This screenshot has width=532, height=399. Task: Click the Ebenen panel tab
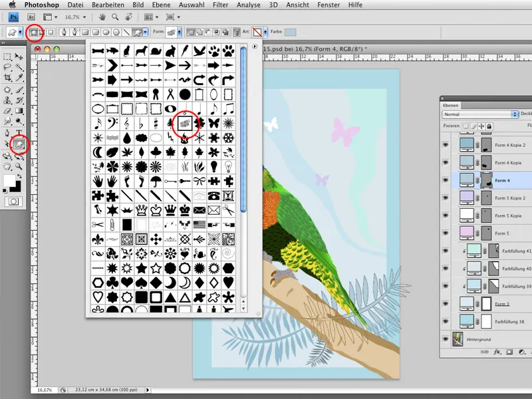450,105
